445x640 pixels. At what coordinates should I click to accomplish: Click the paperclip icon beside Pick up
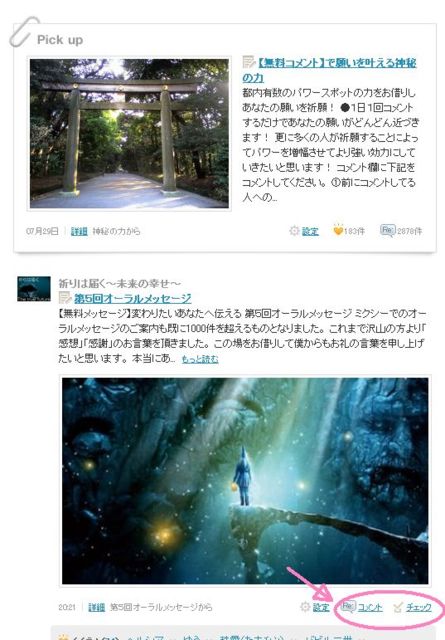click(24, 31)
